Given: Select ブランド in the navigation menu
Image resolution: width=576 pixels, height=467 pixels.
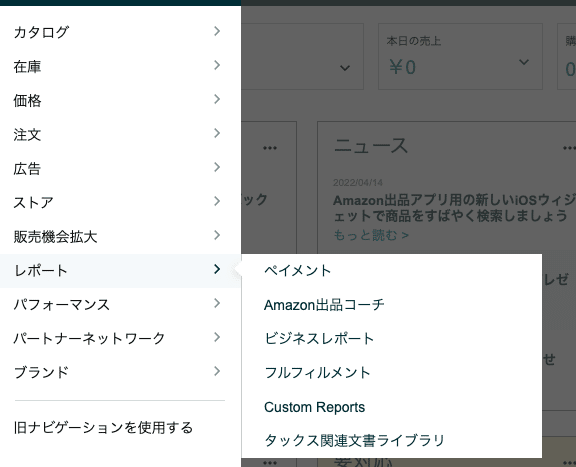Looking at the screenshot, I should (120, 372).
